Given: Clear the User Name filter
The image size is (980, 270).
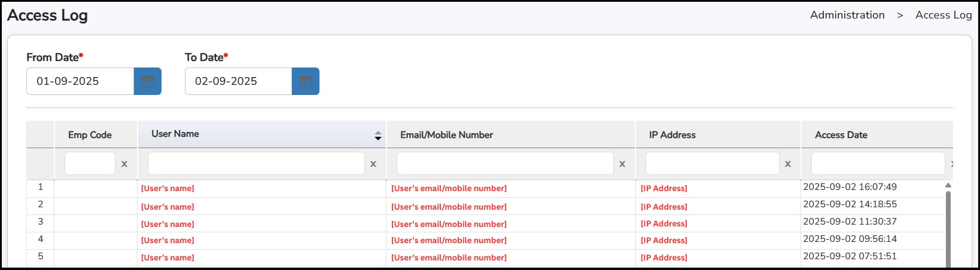Looking at the screenshot, I should click(x=373, y=164).
